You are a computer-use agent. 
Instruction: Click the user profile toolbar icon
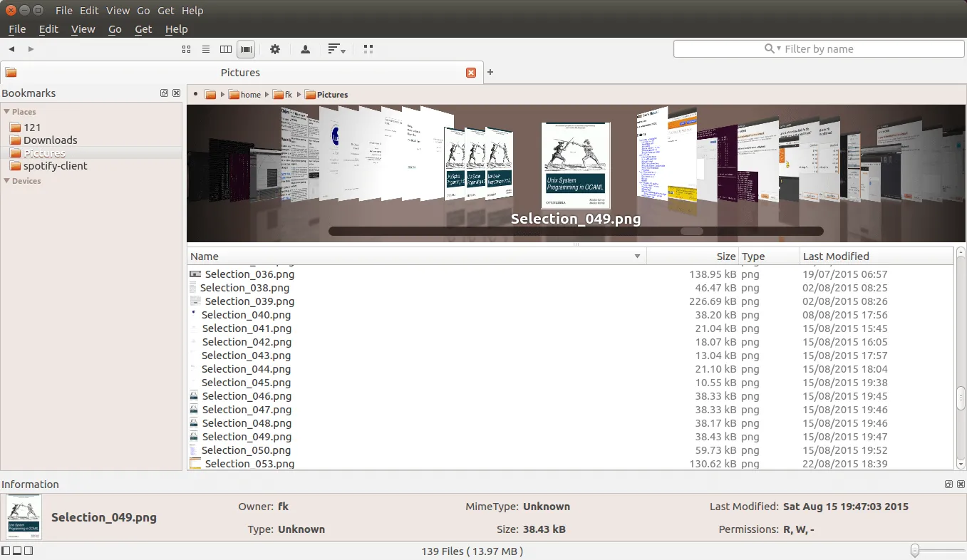tap(306, 49)
